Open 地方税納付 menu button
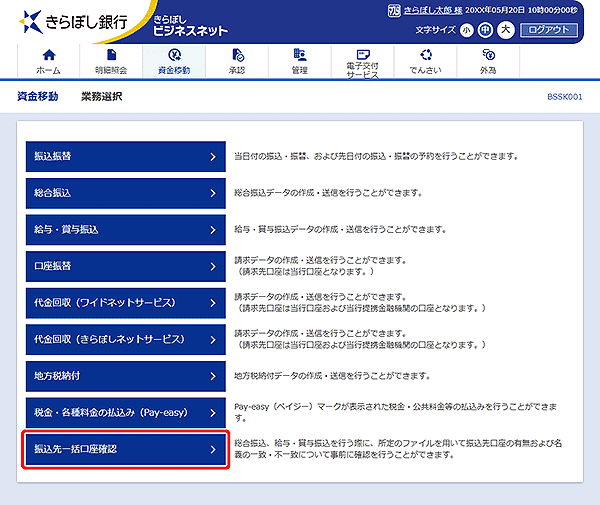Viewport: 600px width, 505px height. coord(126,376)
